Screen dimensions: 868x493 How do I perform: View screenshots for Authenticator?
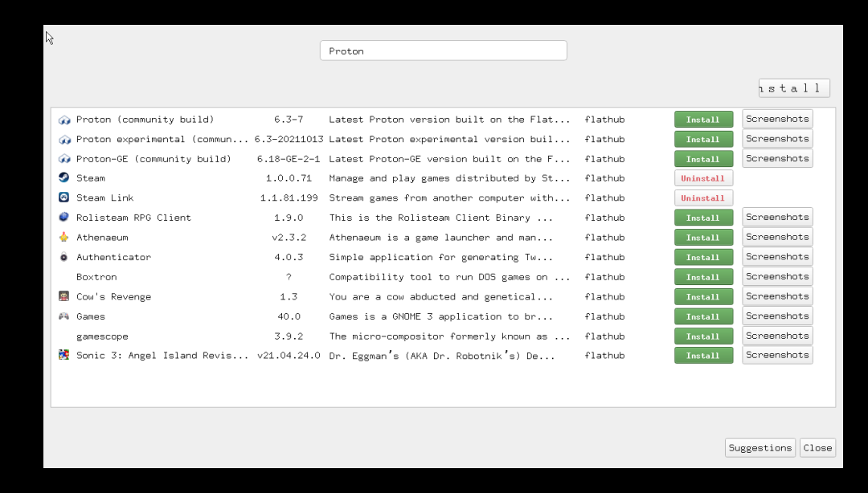777,257
